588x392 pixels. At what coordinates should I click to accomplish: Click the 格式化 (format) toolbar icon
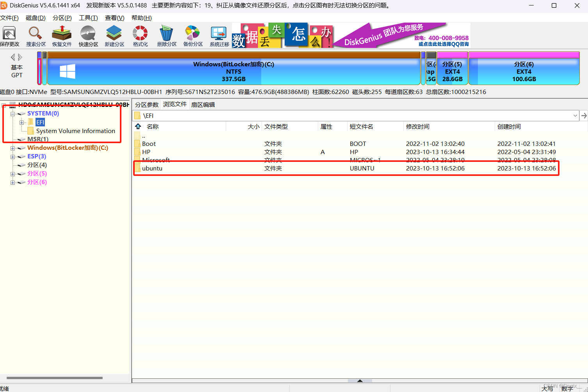(x=140, y=36)
